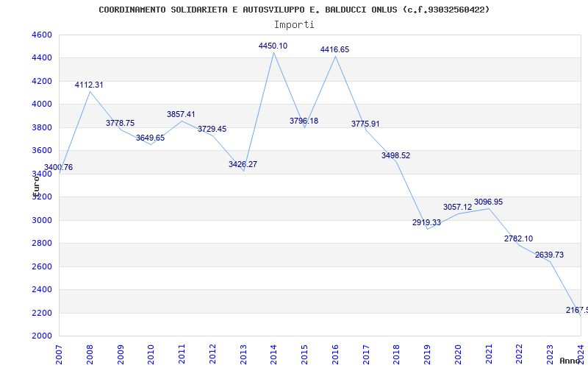Click the 'Euro' y-axis label
The image size is (588, 368).
35,187
